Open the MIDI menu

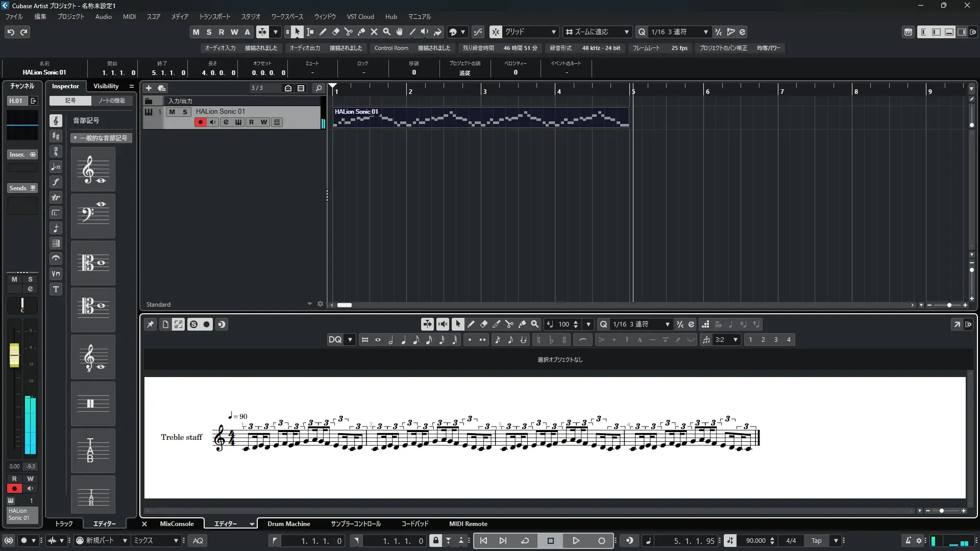(129, 16)
